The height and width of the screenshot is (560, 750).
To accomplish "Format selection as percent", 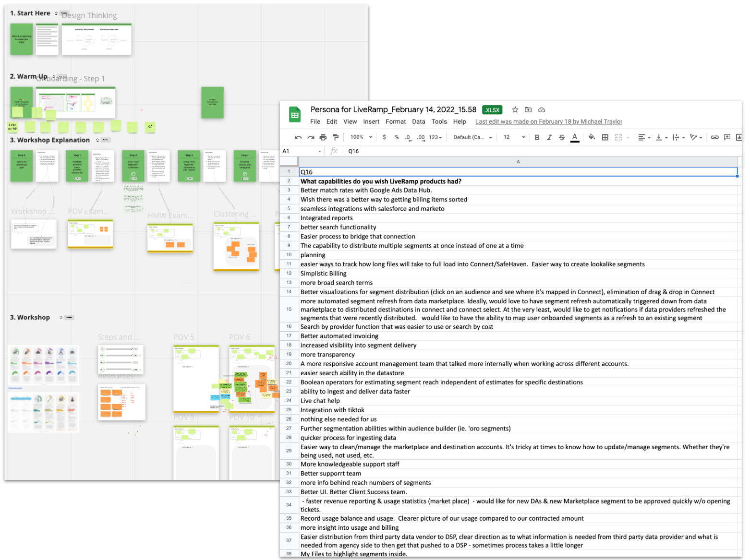I will (x=397, y=137).
